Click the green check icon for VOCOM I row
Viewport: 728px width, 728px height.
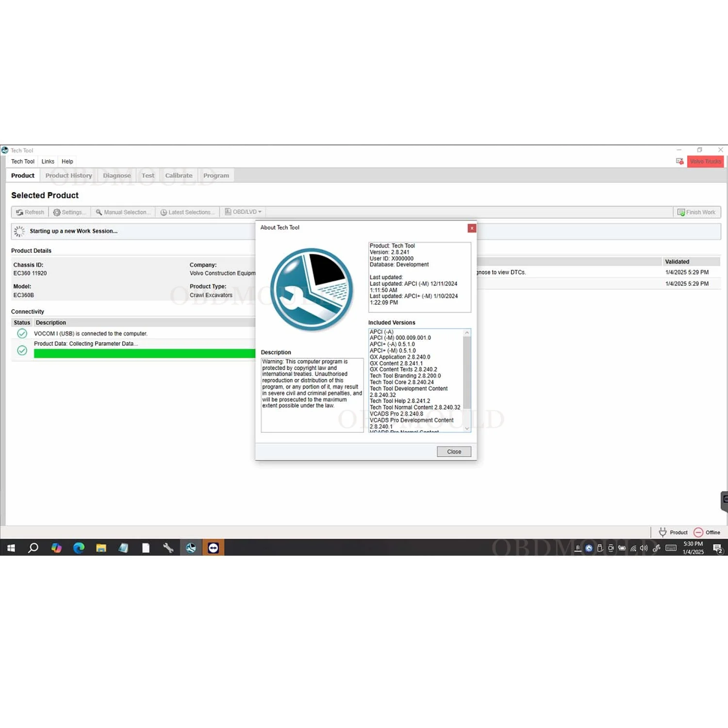pos(22,333)
